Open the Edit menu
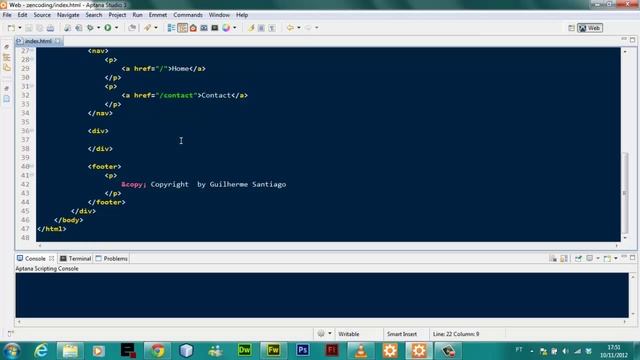Image resolution: width=640 pixels, height=360 pixels. tap(22, 15)
